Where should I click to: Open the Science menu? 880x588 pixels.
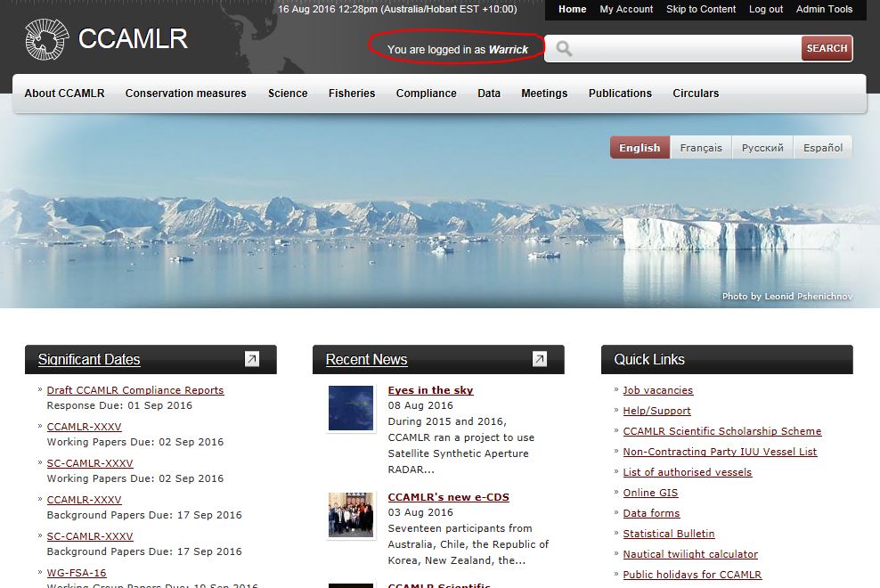click(288, 94)
